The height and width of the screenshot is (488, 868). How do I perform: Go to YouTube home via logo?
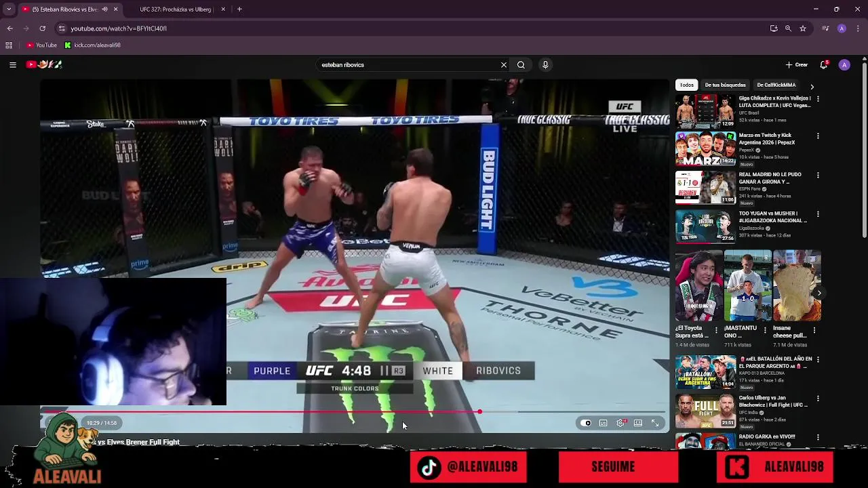44,65
